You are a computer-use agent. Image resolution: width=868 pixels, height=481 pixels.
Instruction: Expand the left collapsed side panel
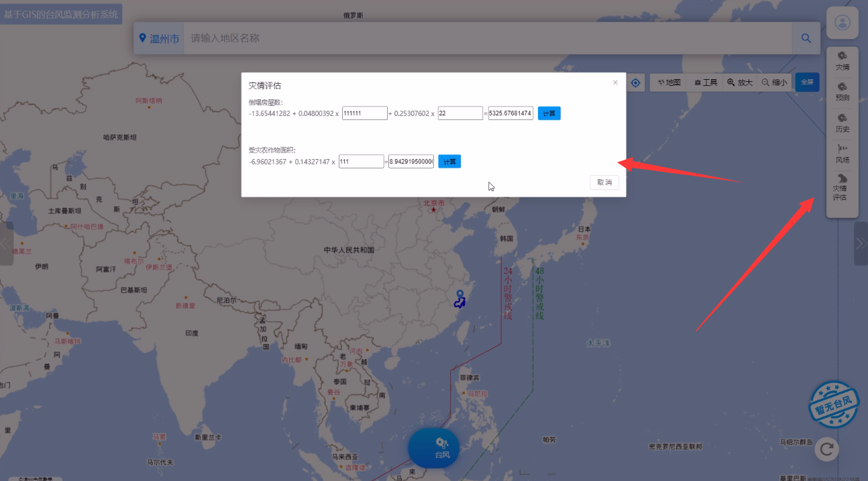point(6,244)
